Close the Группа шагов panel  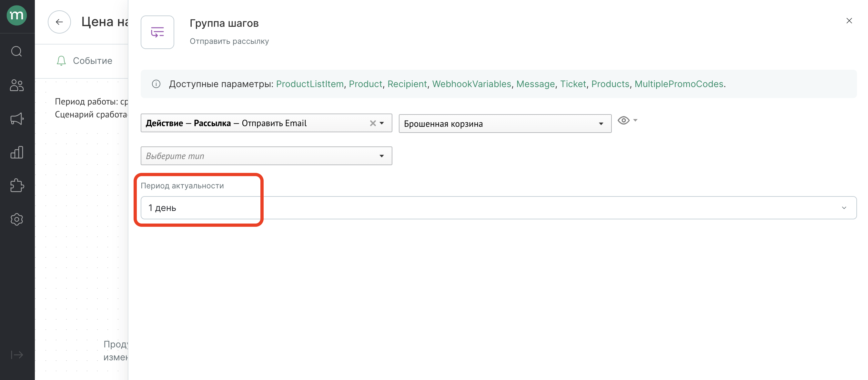coord(849,21)
